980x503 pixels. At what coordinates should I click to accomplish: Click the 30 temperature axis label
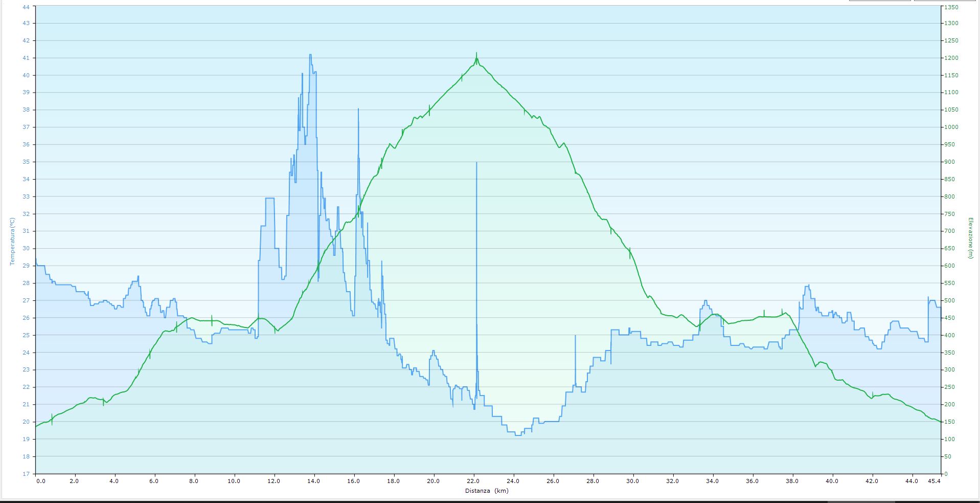tap(26, 249)
